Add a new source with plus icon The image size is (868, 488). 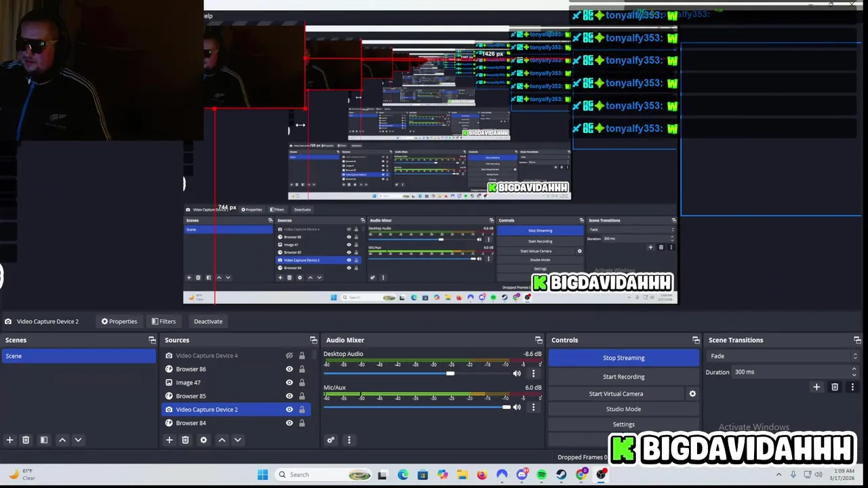click(170, 440)
